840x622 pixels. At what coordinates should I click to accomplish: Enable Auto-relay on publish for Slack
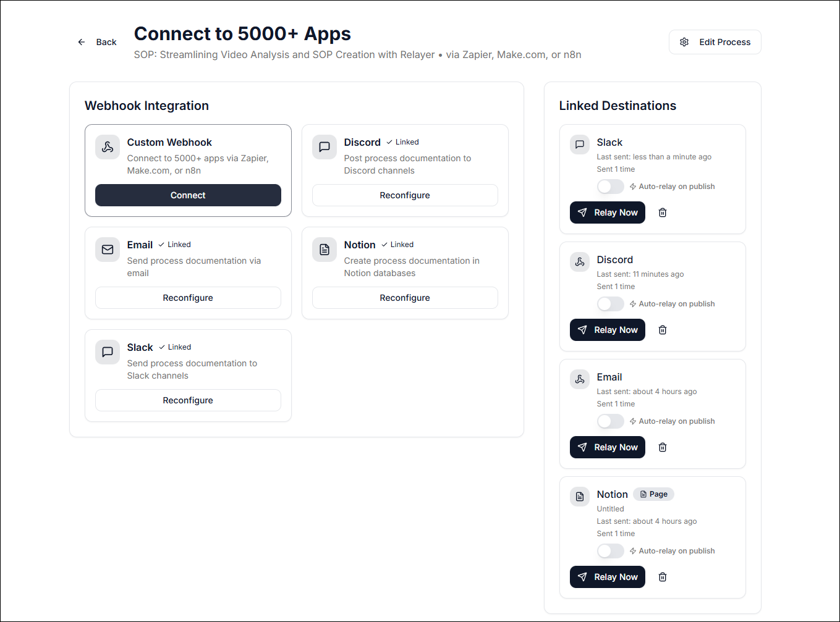pyautogui.click(x=610, y=186)
